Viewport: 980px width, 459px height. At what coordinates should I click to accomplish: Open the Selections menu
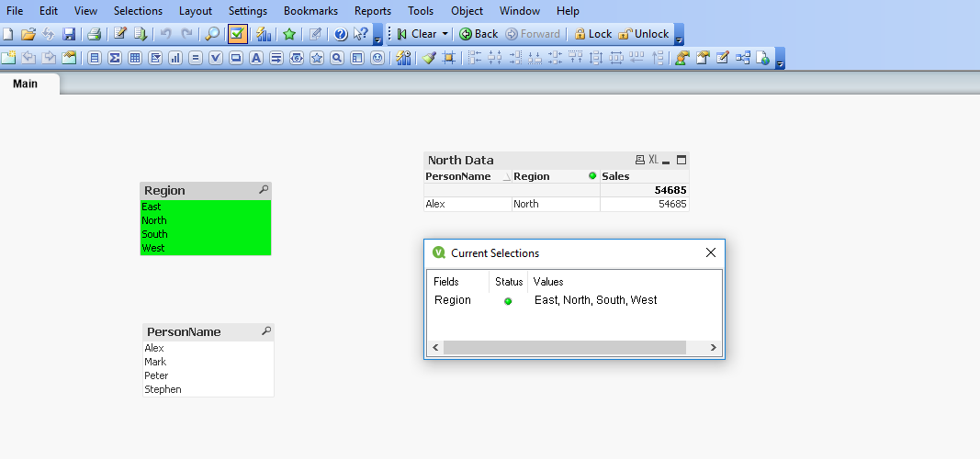tap(138, 11)
